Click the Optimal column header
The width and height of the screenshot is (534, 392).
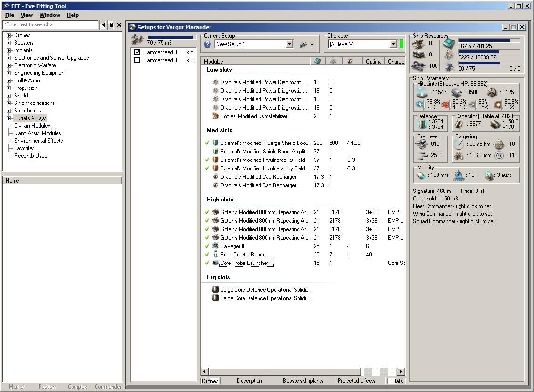tap(373, 61)
